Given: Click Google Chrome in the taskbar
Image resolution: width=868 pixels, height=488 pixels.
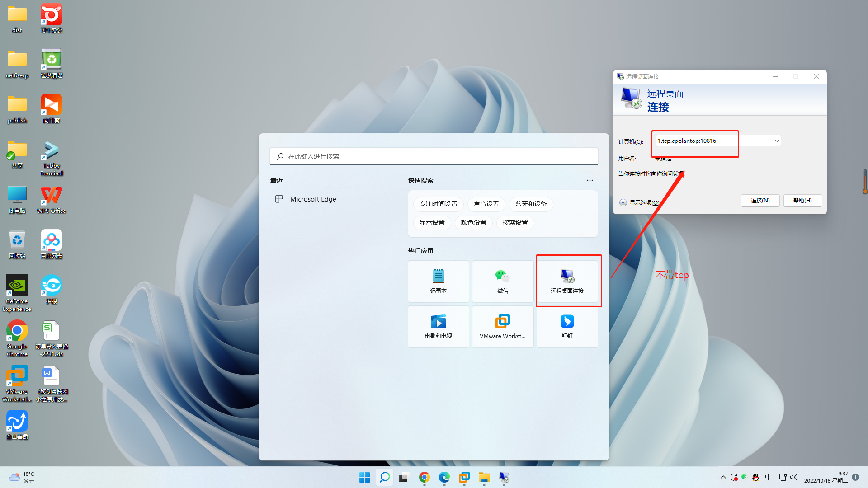Looking at the screenshot, I should 424,477.
